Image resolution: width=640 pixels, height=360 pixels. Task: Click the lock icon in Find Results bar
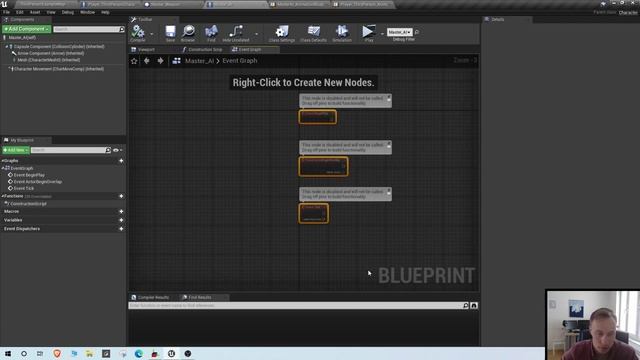[474, 305]
